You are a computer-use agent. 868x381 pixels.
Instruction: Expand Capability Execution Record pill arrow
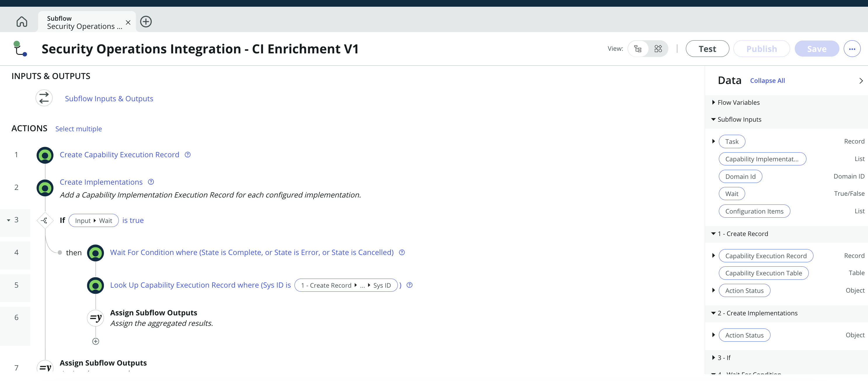713,256
